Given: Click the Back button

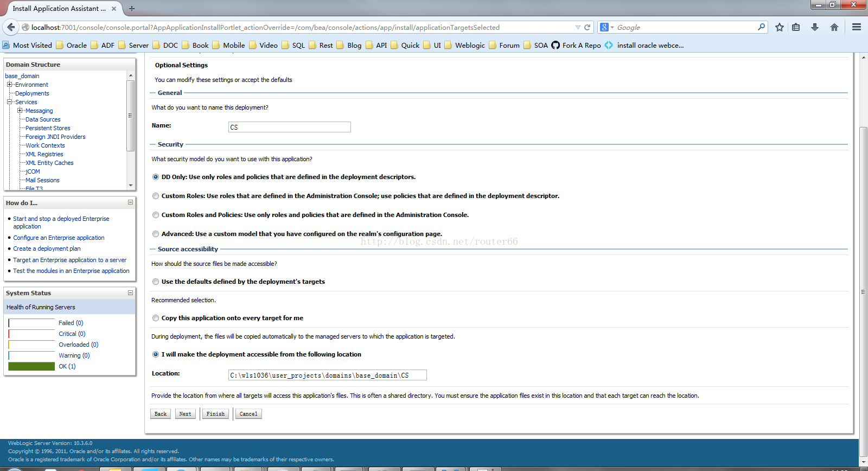Looking at the screenshot, I should coord(161,413).
